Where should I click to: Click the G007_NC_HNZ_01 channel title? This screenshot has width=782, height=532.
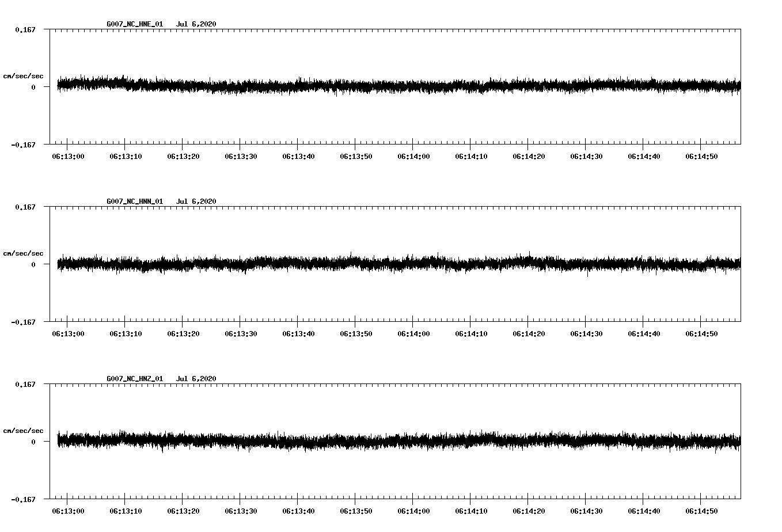pyautogui.click(x=135, y=379)
